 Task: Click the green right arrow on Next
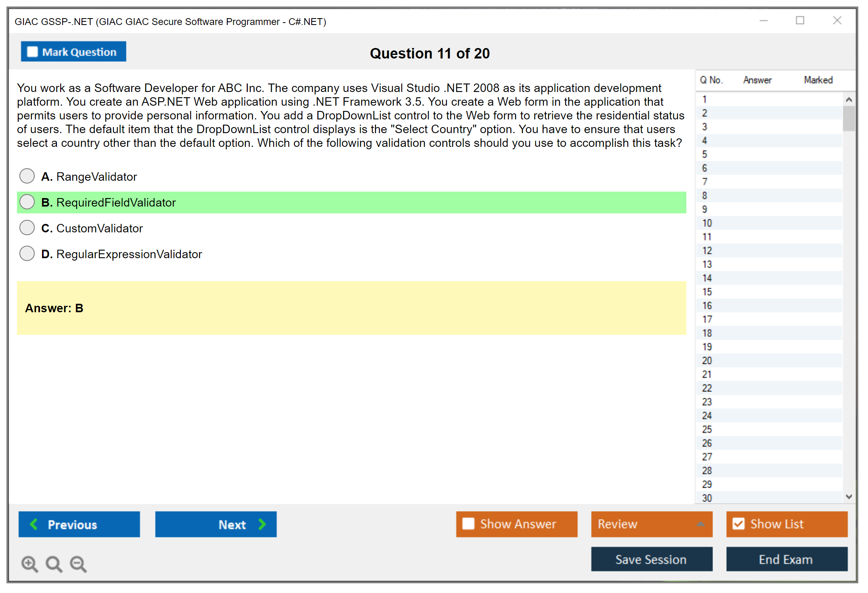[x=262, y=524]
